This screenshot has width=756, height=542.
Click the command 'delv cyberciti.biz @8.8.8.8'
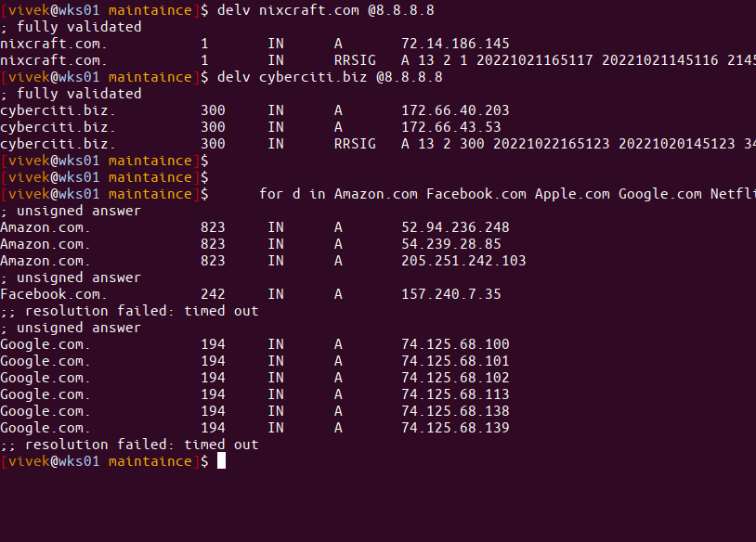330,77
